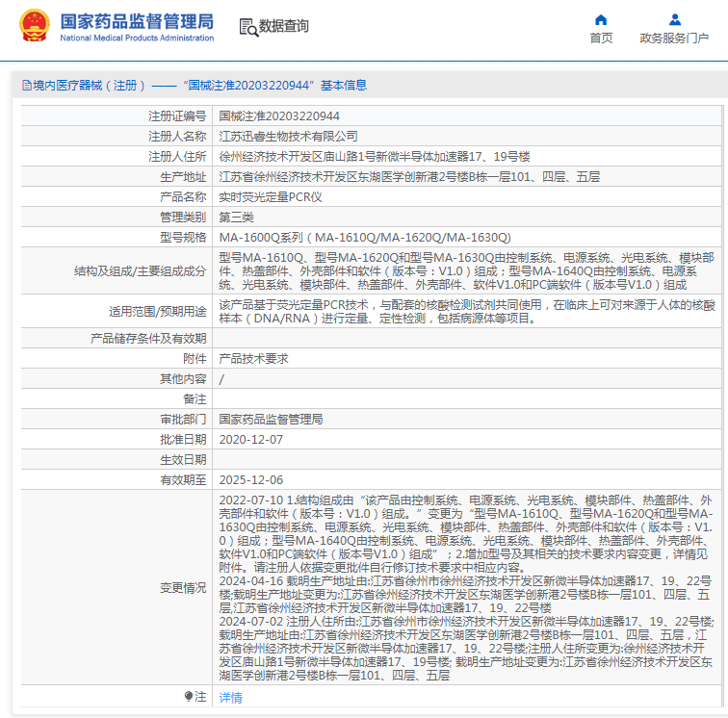Screen dimensions: 728x718
Task: Select the value 国械注准20203220944 in the table
Action: (x=279, y=116)
